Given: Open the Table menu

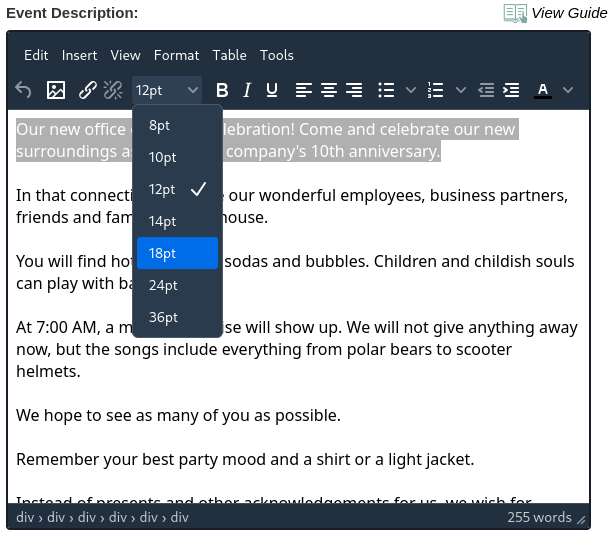Looking at the screenshot, I should [229, 55].
